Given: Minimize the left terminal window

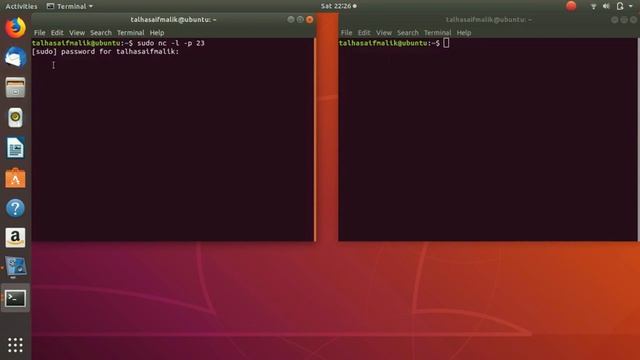Looking at the screenshot, I should (291, 20).
